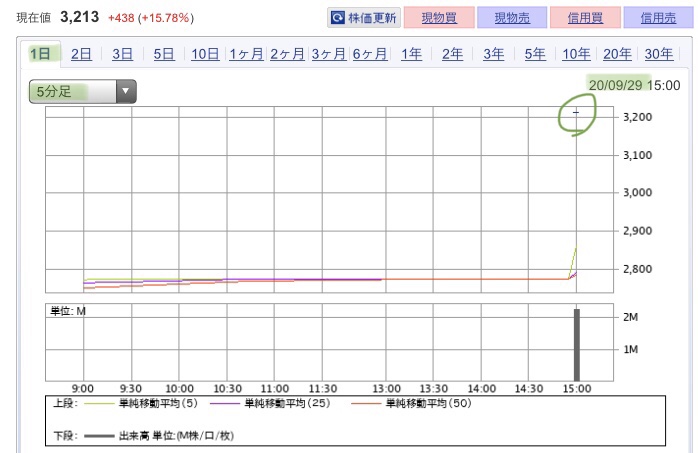Open the 現物売 spot sell link
698x453 pixels.
tap(512, 18)
